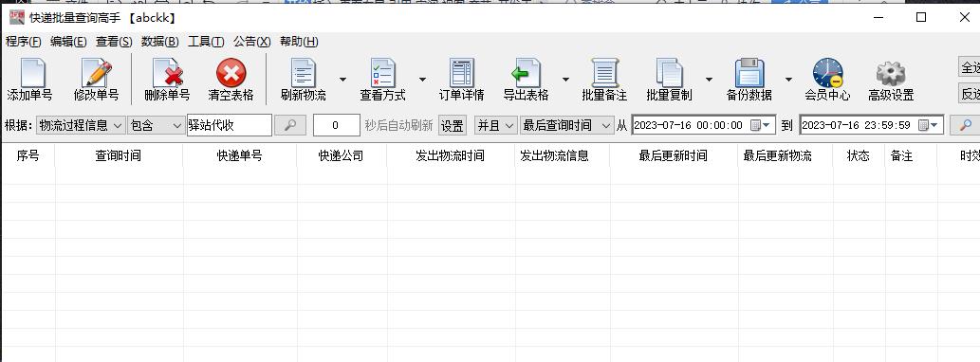Open the 包含 condition combo box
980x362 pixels.
tap(157, 125)
